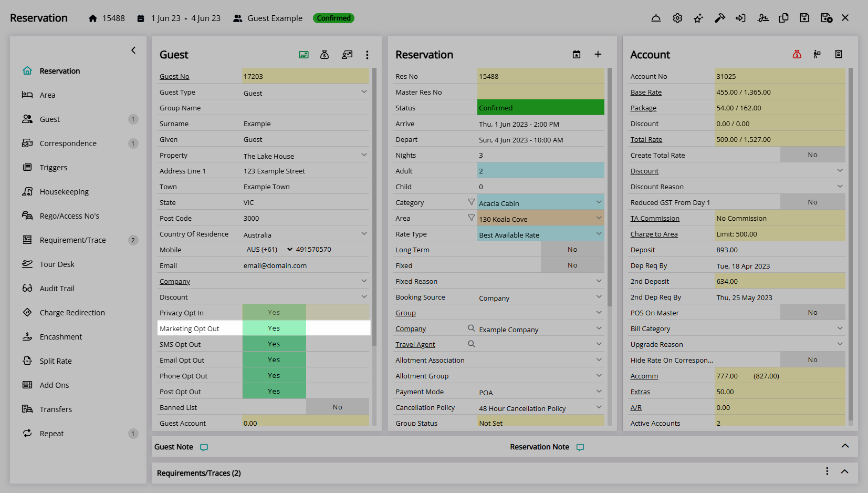Click the copy reservation icon
The image size is (868, 493).
pos(783,18)
